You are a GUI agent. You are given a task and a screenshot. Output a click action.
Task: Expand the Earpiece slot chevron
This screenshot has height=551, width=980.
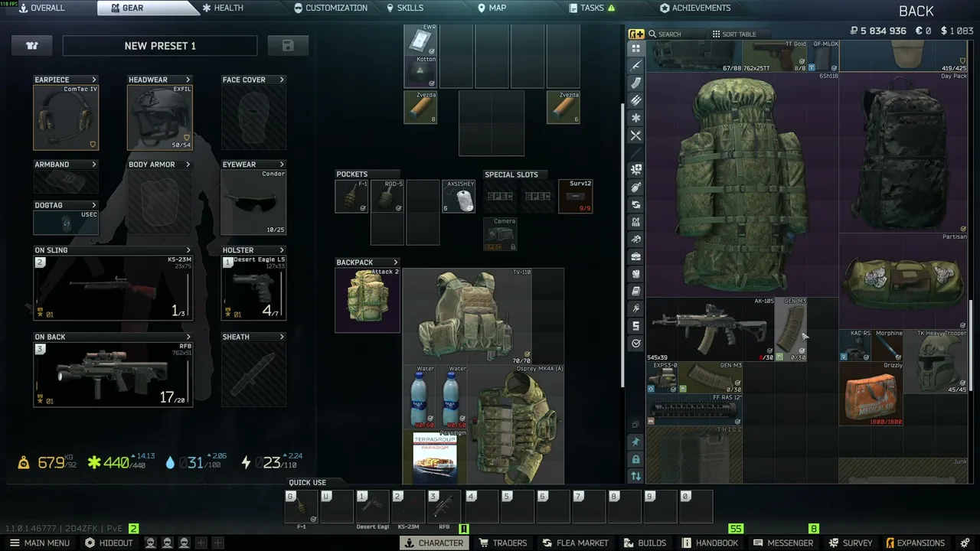point(94,80)
